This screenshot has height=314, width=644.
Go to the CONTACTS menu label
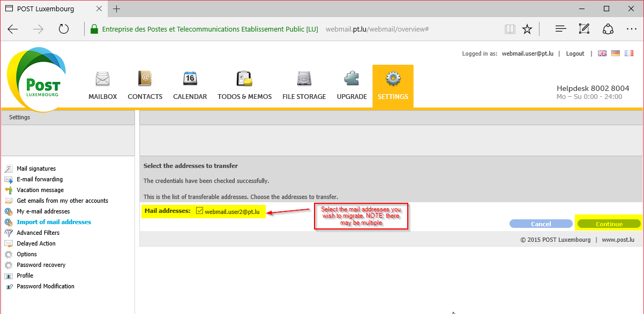pyautogui.click(x=145, y=97)
